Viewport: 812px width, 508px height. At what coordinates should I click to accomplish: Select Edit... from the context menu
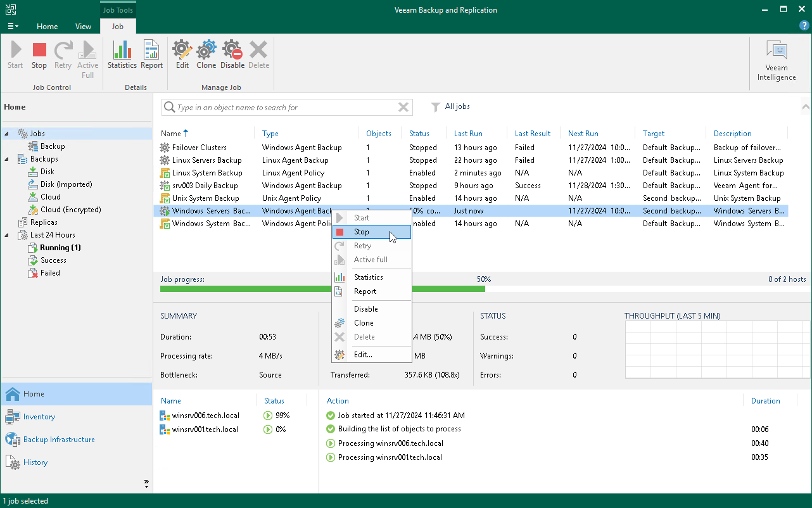[363, 355]
